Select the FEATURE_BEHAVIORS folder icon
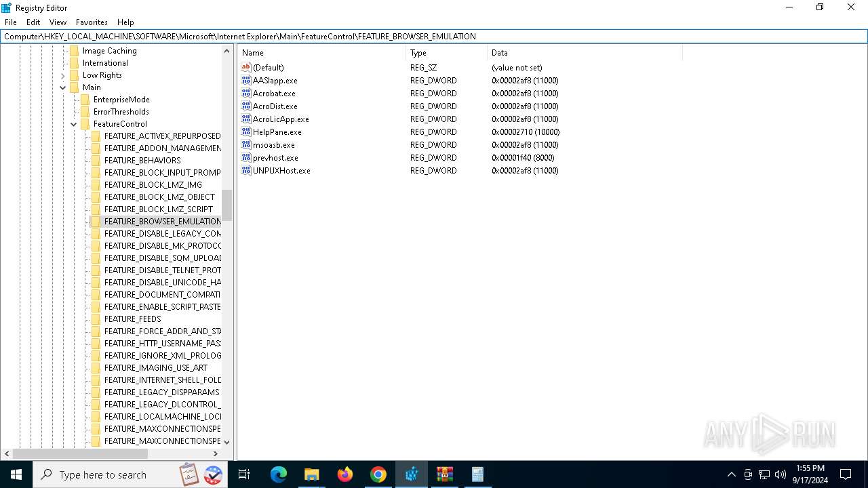Image resolution: width=868 pixels, height=488 pixels. point(96,161)
